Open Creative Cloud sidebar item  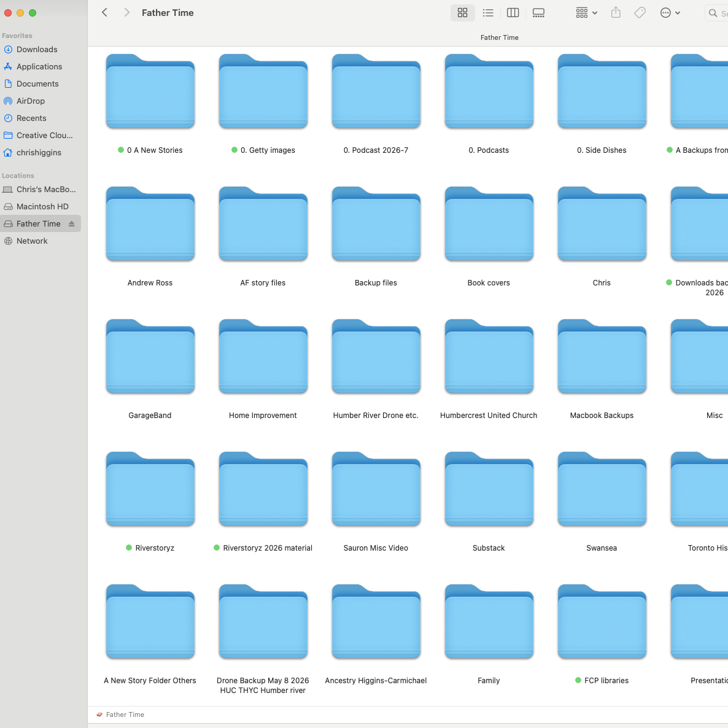click(x=38, y=135)
